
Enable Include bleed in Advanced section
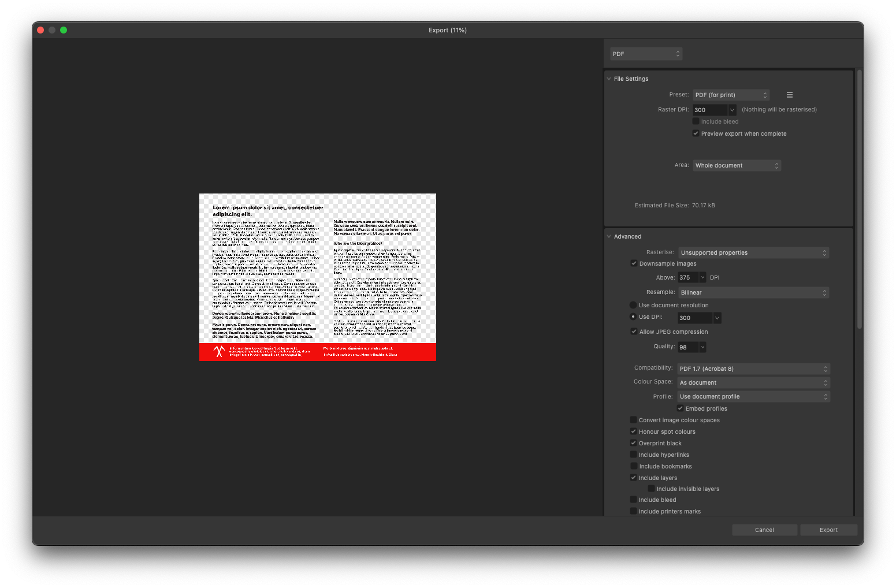click(x=633, y=500)
